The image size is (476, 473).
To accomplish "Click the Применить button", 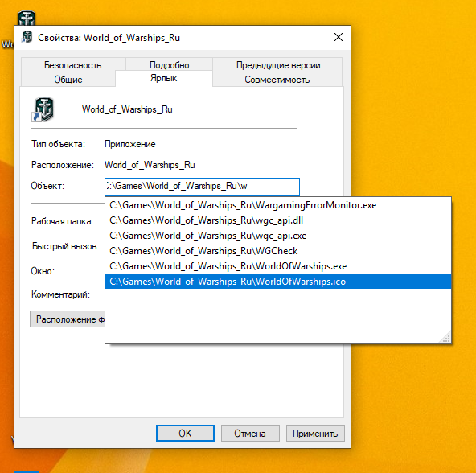I will pyautogui.click(x=315, y=433).
